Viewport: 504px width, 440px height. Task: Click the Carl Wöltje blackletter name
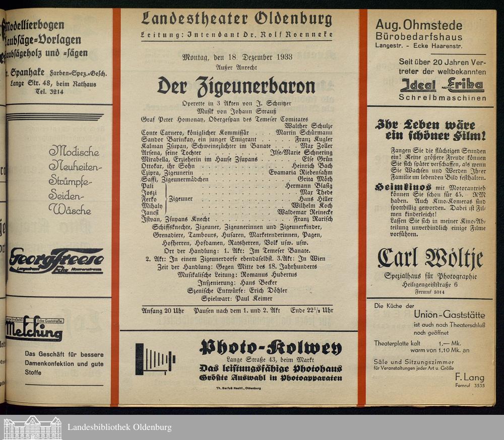tap(430, 258)
